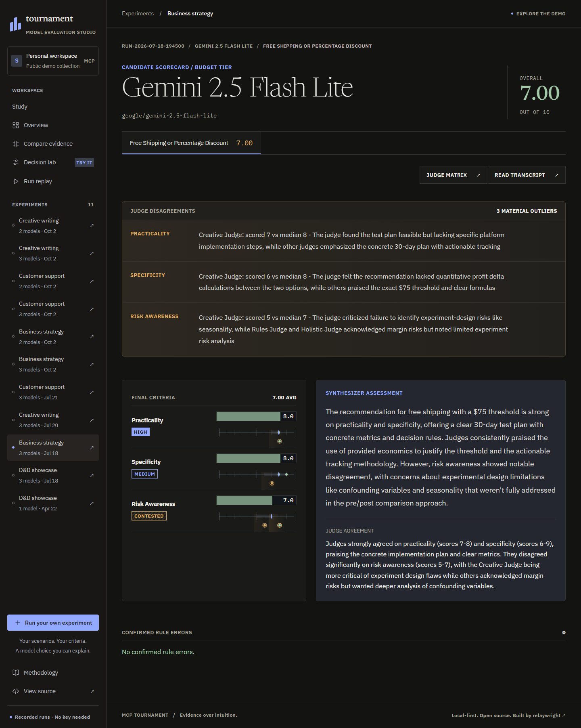Open the Methodology book icon
Screen dimensions: 581x728
pos(16,673)
